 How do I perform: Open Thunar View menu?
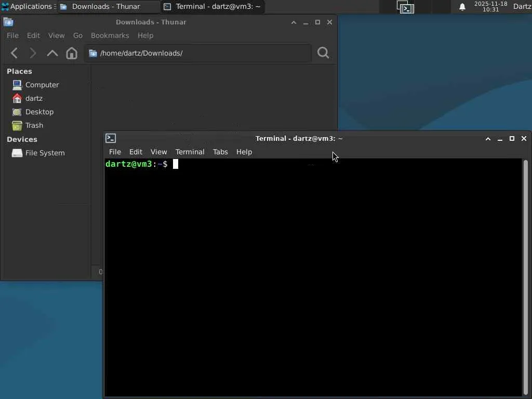point(56,35)
